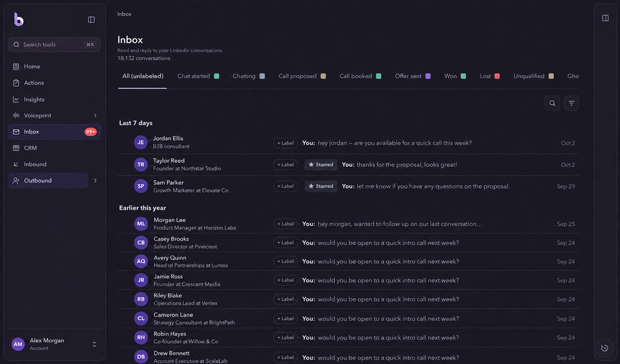Screen dimensions: 620x364
Task: Click the CRM table icon
Action: point(15,148)
